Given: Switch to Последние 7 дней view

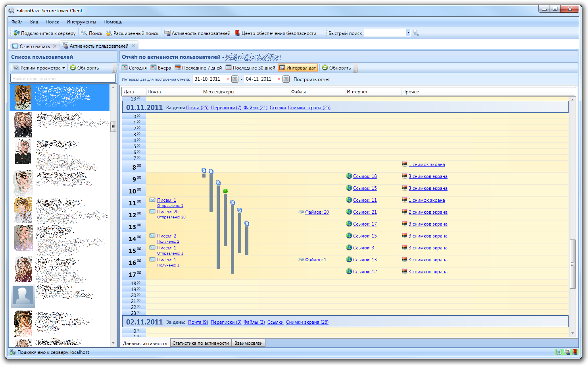Looking at the screenshot, I should coord(198,68).
